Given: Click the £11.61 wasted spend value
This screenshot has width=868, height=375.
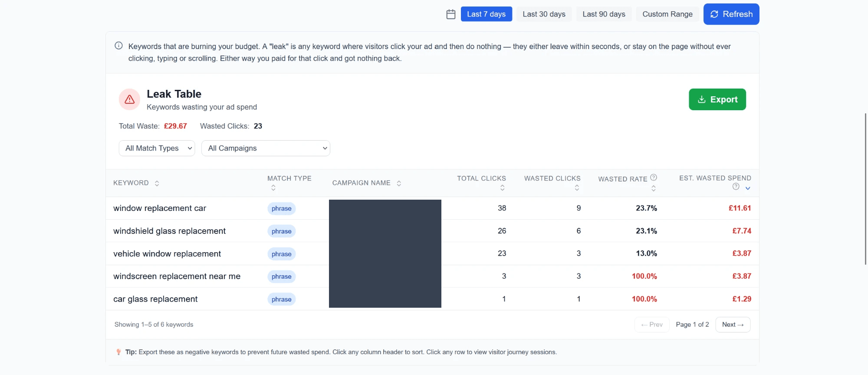Looking at the screenshot, I should click(x=740, y=208).
